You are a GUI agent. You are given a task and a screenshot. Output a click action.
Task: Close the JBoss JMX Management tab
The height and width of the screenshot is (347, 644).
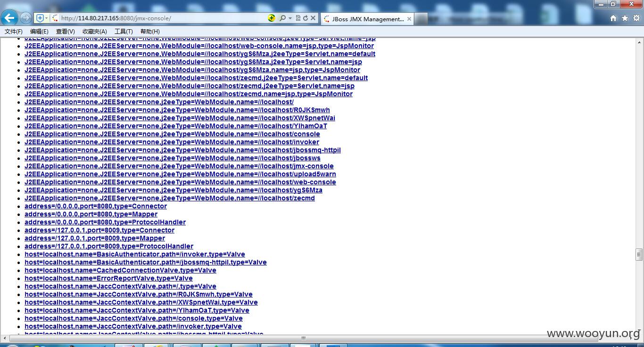409,19
